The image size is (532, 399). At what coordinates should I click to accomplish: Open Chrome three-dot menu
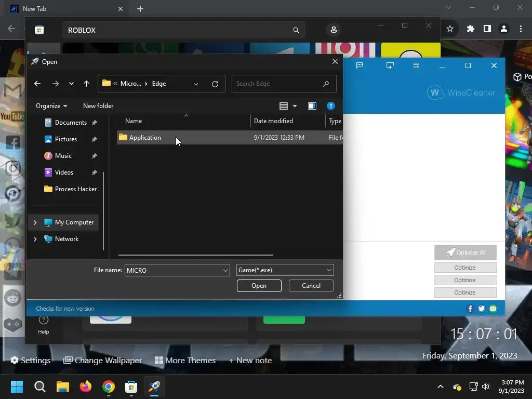point(521,29)
